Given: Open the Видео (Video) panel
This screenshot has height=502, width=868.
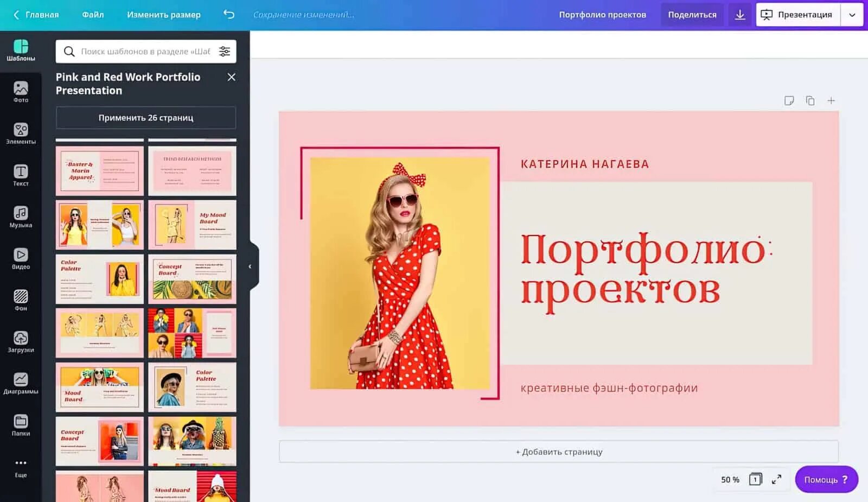Looking at the screenshot, I should [x=21, y=258].
